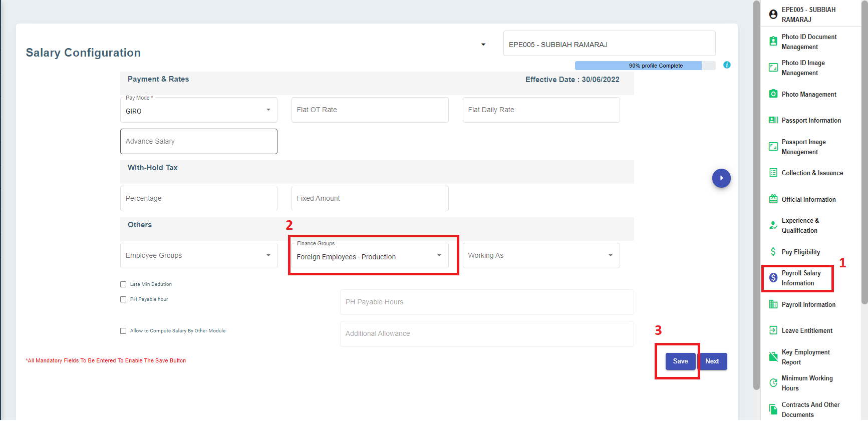Click into the Advance Salary field

click(198, 142)
